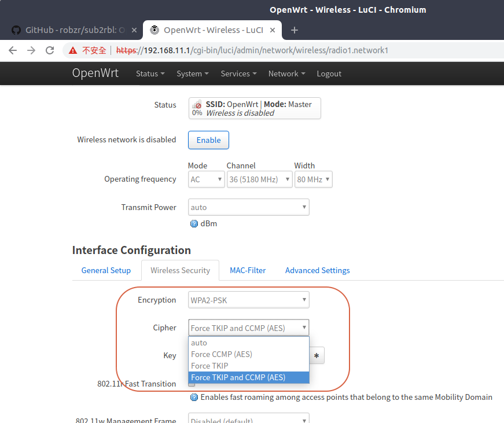The image size is (504, 423).
Task: Go back with the browser back arrow
Action: click(13, 50)
